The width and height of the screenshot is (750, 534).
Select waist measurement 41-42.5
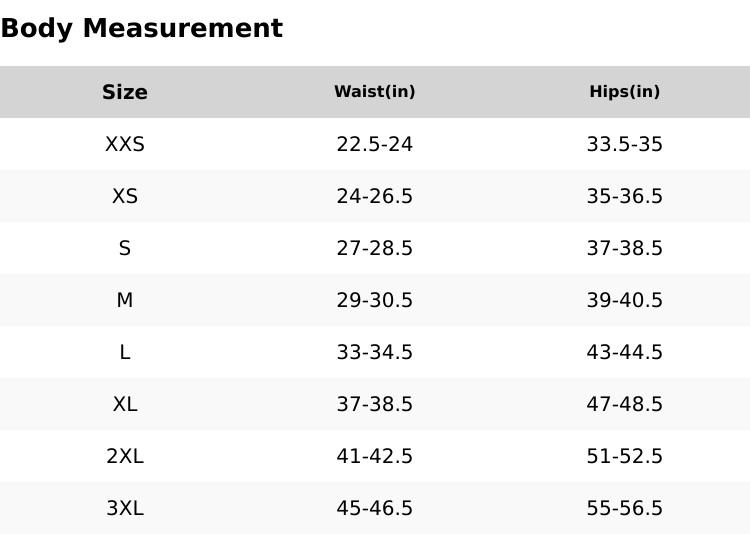coord(375,456)
